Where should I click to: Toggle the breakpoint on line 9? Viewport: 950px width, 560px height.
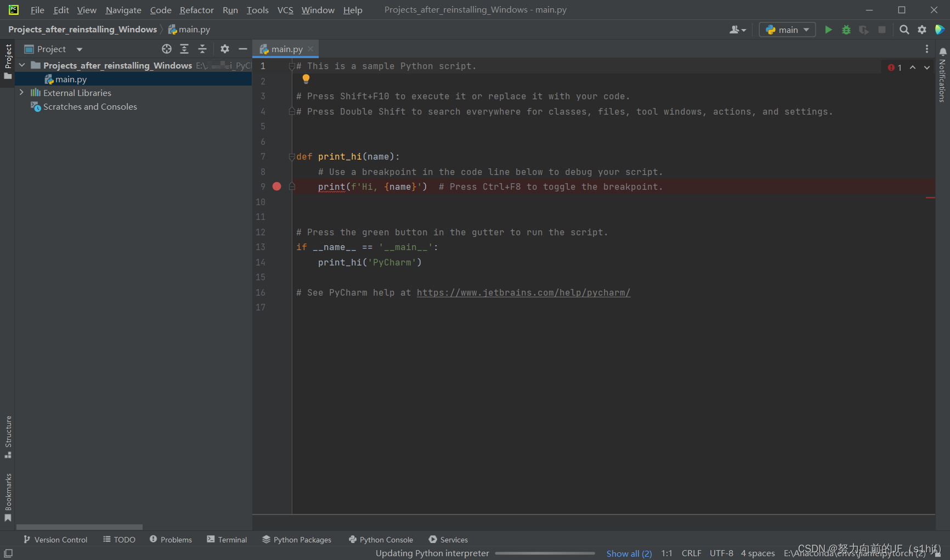click(x=277, y=186)
